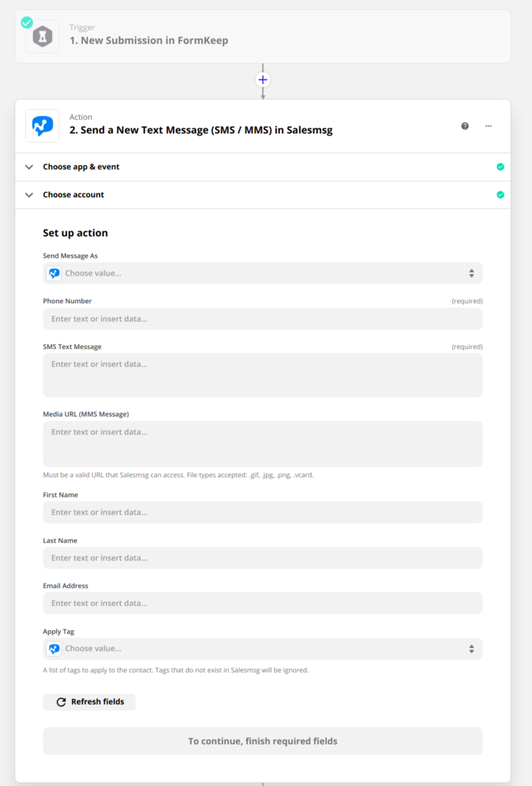This screenshot has width=532, height=786.
Task: Click the Salesmsg action app icon
Action: 42,125
